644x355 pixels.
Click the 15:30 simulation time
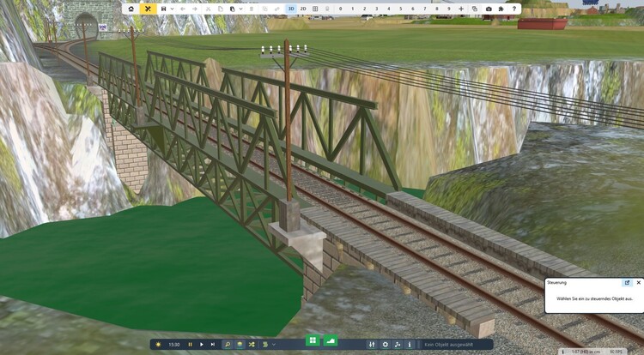click(x=174, y=345)
